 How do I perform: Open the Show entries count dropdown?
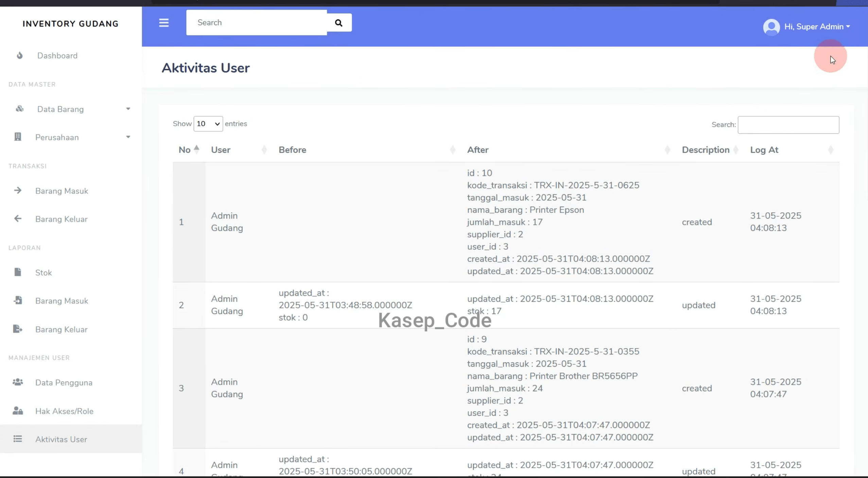pyautogui.click(x=208, y=124)
